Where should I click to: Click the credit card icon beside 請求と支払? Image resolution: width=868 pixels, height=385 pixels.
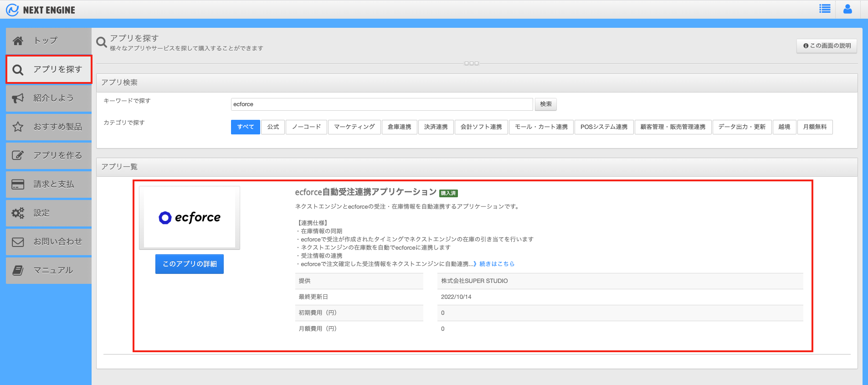click(x=18, y=184)
